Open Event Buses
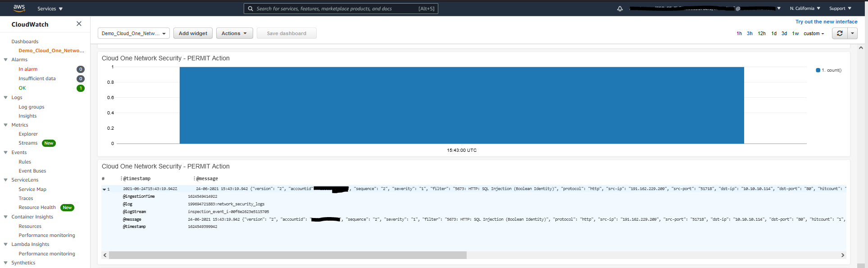Viewport: 868px width, 268px height. click(x=32, y=171)
